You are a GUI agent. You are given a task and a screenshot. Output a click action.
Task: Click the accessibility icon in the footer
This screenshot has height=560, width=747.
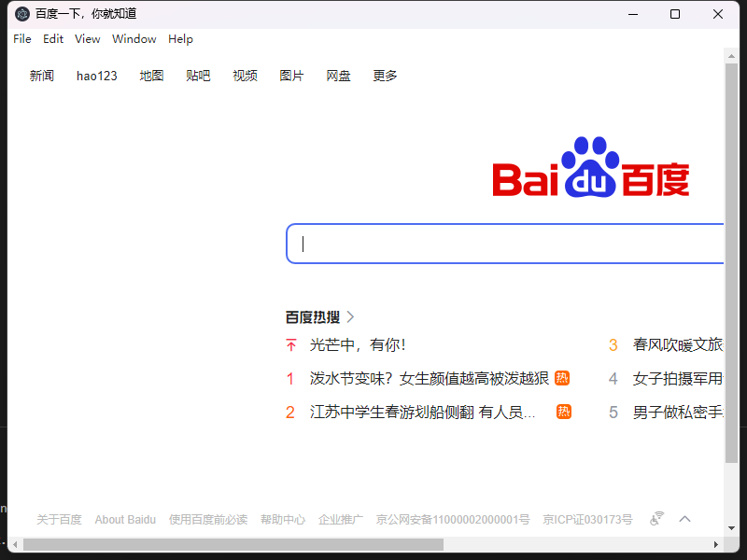656,519
